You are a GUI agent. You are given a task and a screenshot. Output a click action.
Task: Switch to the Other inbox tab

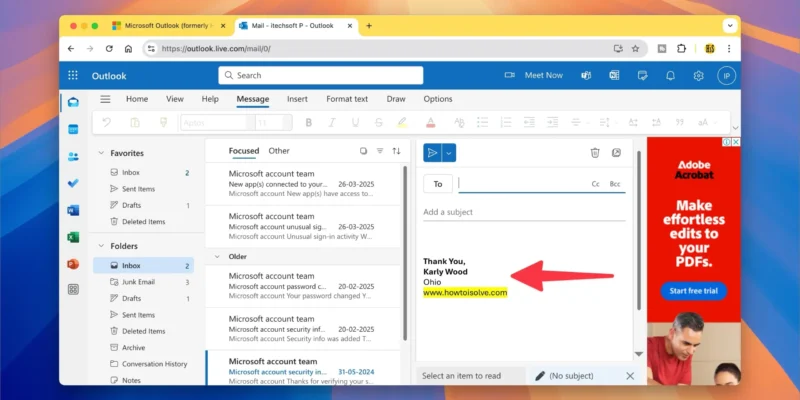279,151
